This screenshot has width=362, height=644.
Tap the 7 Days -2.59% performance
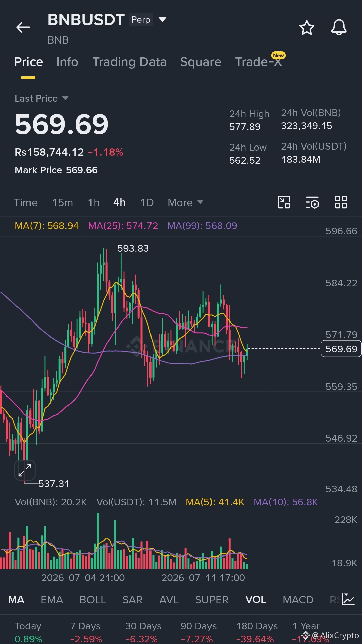pos(86,632)
